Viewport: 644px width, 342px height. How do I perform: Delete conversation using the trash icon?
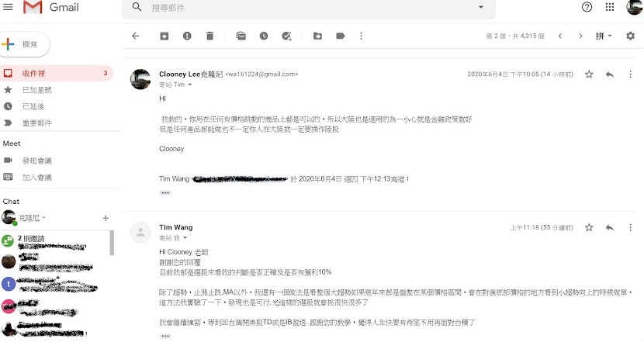coord(209,36)
